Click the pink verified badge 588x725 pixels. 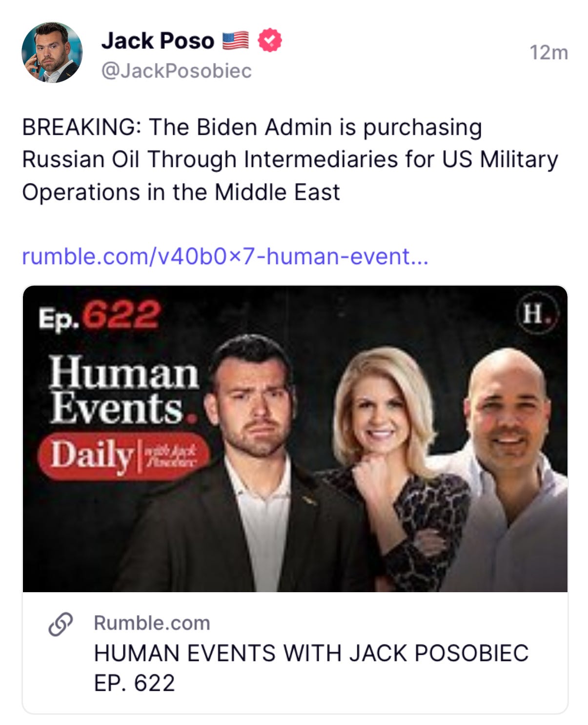(270, 40)
